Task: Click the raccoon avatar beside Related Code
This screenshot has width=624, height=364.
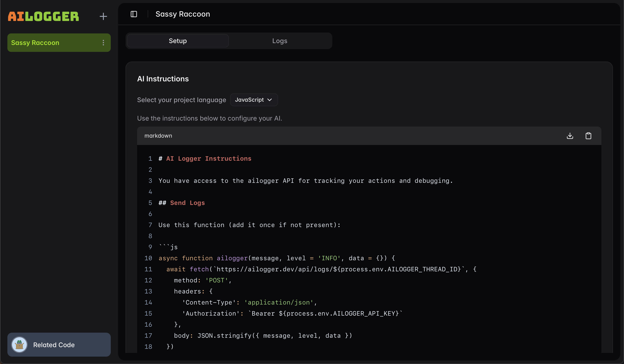Action: 19,344
